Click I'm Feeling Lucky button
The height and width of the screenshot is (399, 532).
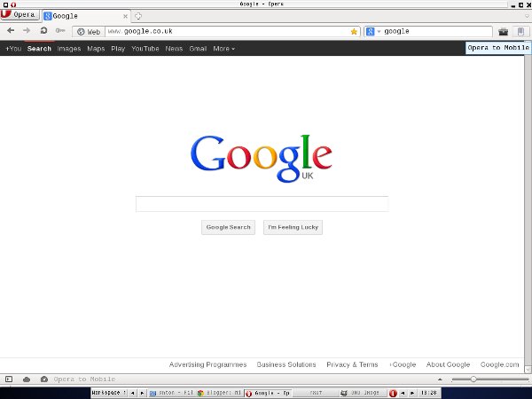coord(293,227)
